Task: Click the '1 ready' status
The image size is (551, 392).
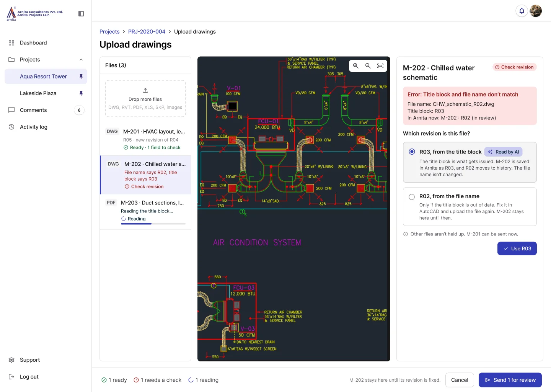Action: (x=114, y=380)
